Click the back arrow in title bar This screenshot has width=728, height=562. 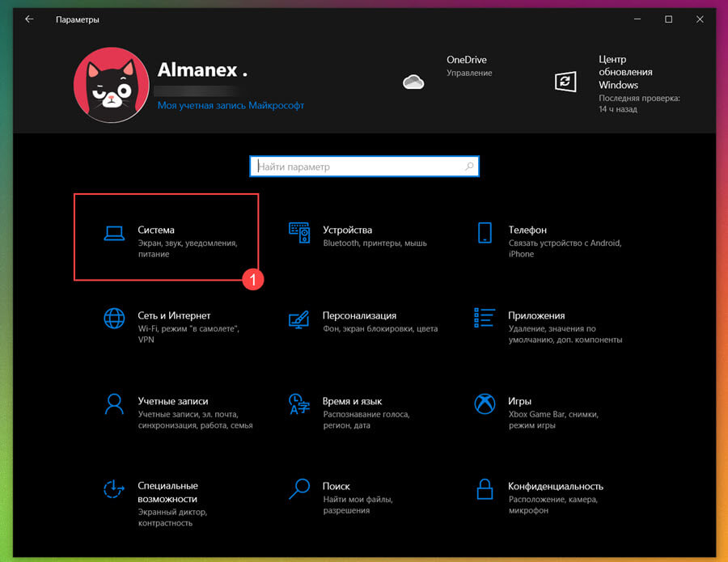(29, 19)
